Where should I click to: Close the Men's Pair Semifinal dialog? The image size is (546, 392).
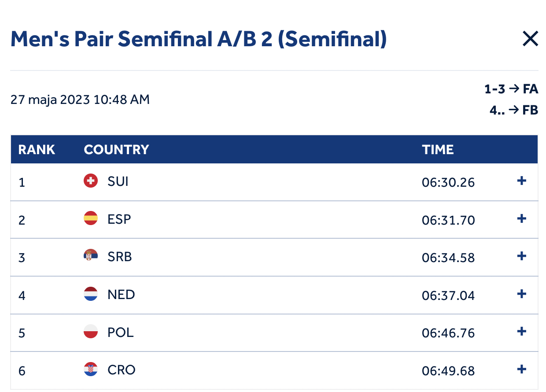click(530, 39)
